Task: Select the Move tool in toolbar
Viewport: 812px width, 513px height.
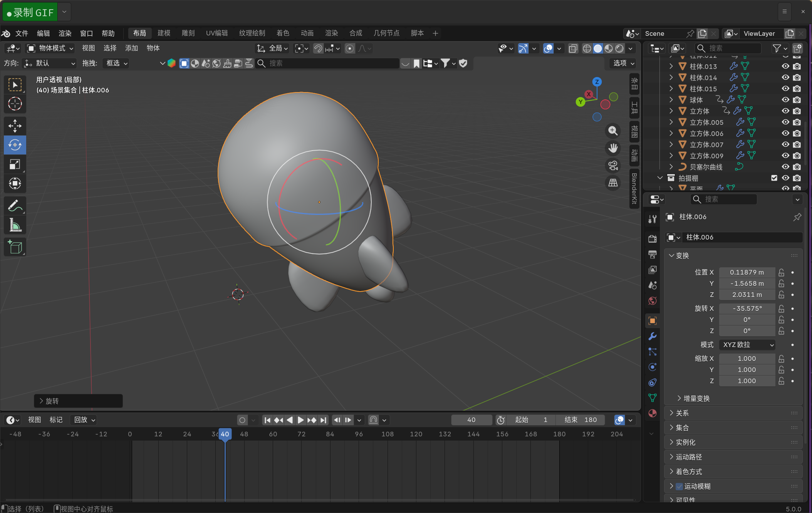Action: 15,126
